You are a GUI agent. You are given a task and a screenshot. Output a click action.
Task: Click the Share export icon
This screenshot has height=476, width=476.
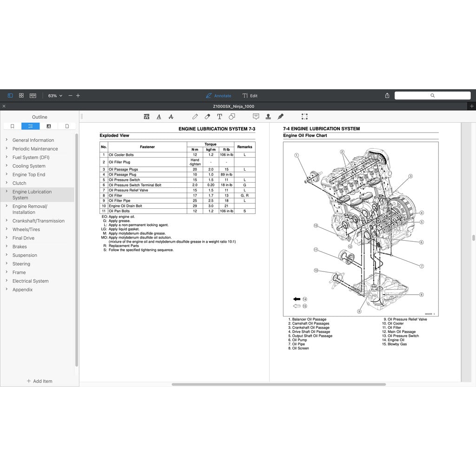coord(387,96)
